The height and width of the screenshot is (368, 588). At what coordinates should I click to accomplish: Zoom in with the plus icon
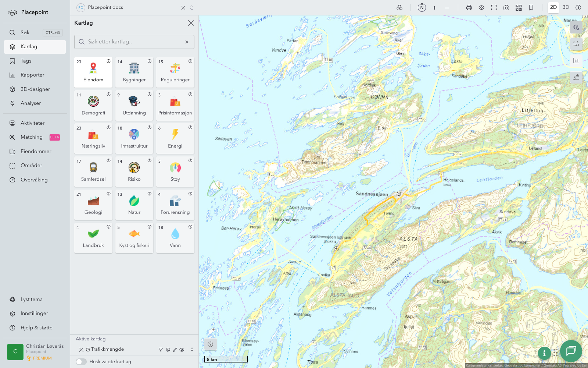(434, 7)
